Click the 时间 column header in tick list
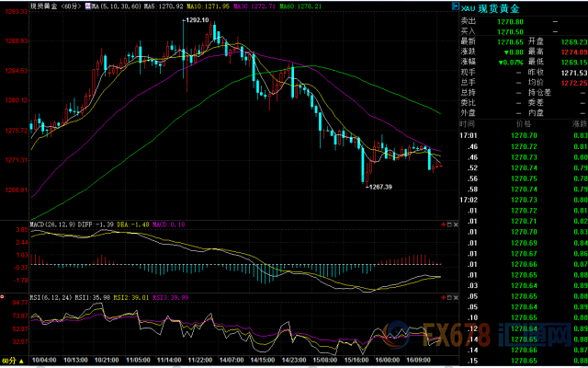Image resolution: width=588 pixels, height=368 pixels. point(468,122)
